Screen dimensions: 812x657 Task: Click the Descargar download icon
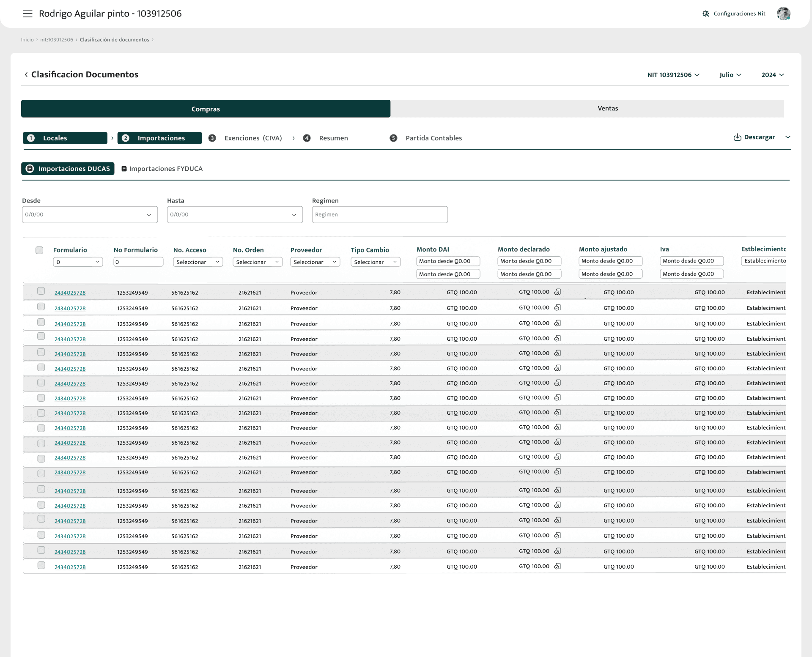click(x=737, y=137)
